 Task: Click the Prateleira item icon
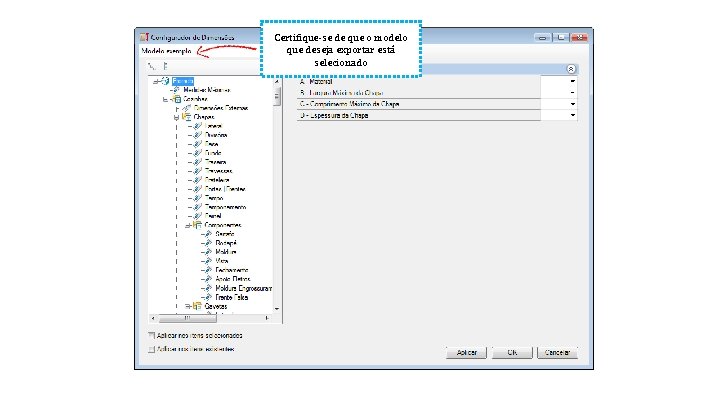coord(198,180)
